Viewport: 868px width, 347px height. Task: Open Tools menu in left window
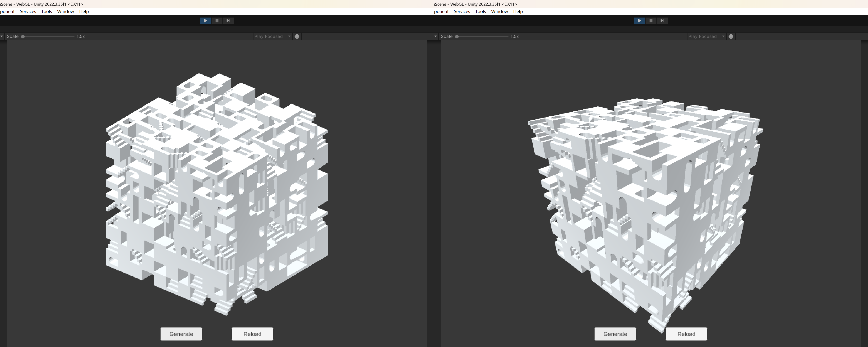pos(46,11)
